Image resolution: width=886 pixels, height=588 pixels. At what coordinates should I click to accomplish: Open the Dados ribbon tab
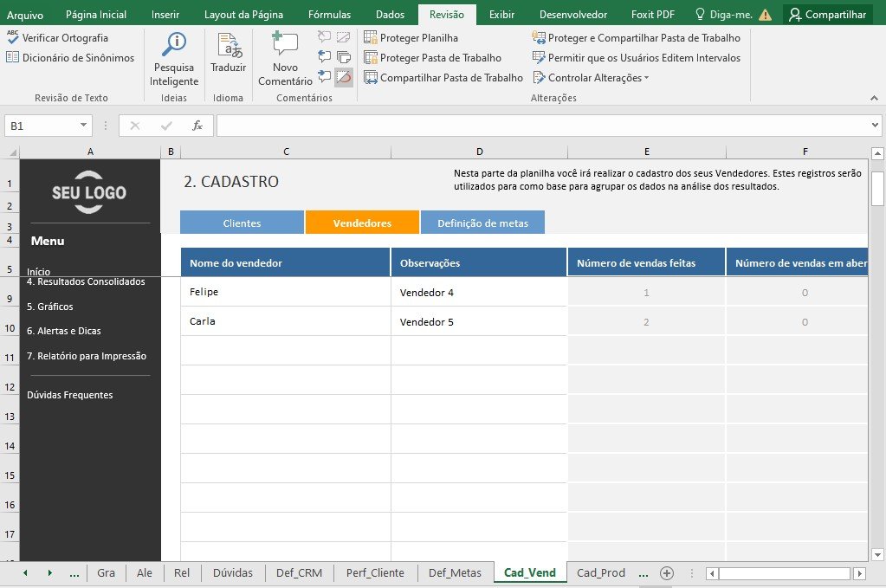point(390,15)
